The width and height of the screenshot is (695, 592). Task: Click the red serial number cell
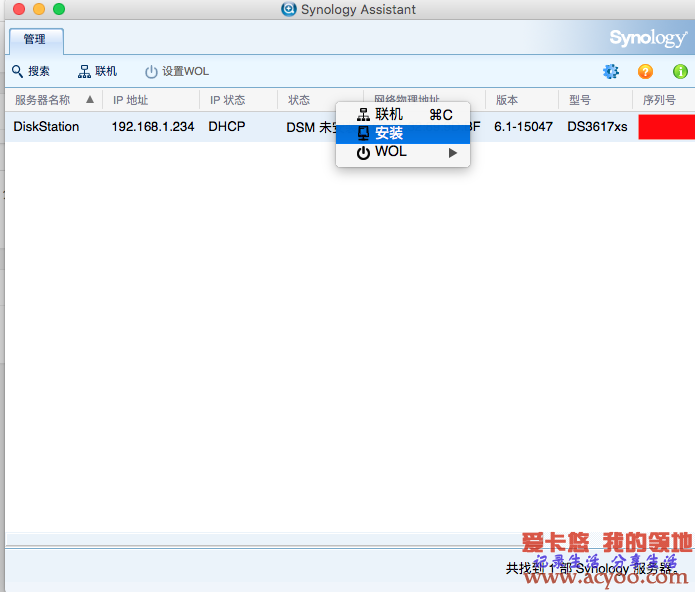pos(667,127)
